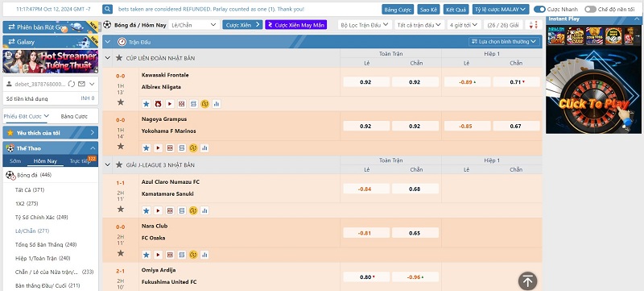Image resolution: width=644 pixels, height=291 pixels.
Task: Select the Phiếu Đặt Cược tab
Action: pos(27,116)
